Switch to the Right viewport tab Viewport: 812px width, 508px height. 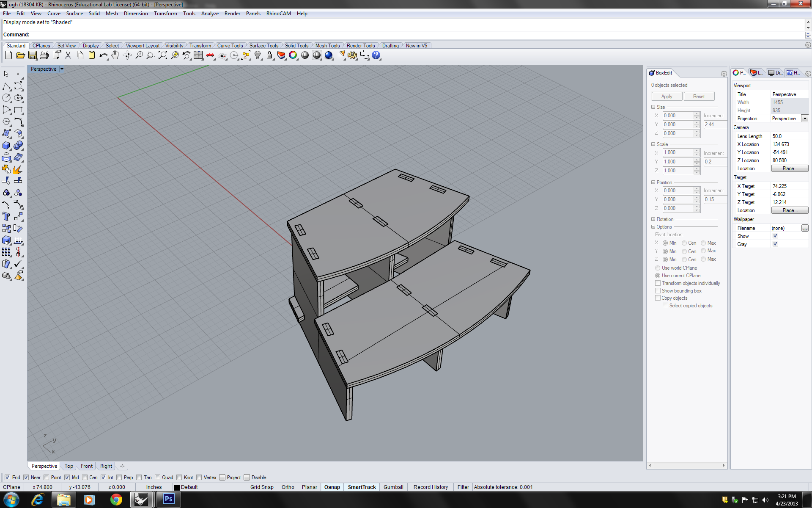106,466
